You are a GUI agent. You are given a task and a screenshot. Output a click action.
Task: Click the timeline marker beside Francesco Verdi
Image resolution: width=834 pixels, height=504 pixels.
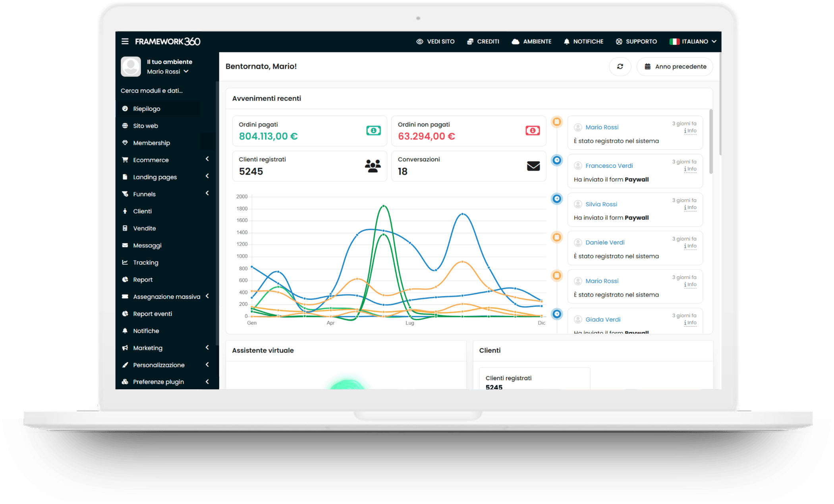pyautogui.click(x=557, y=160)
